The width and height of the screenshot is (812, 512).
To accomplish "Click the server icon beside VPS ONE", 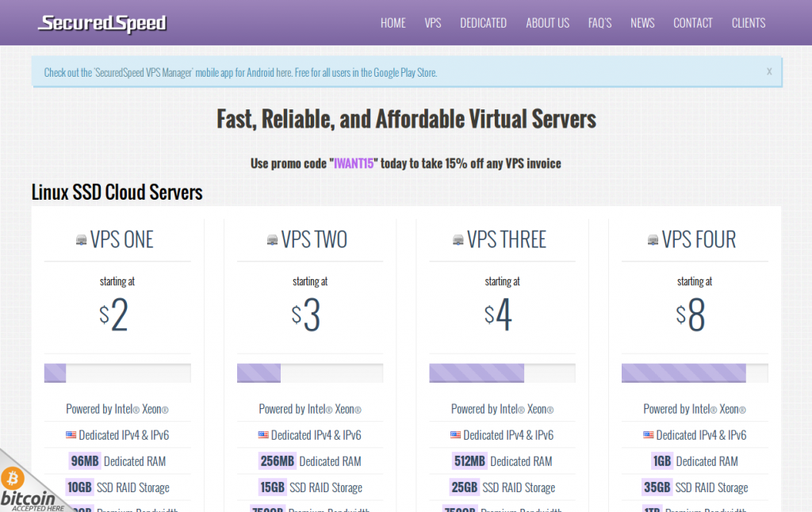I will click(82, 240).
